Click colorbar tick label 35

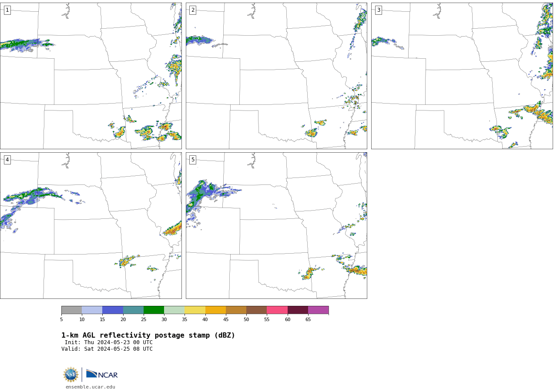185,320
